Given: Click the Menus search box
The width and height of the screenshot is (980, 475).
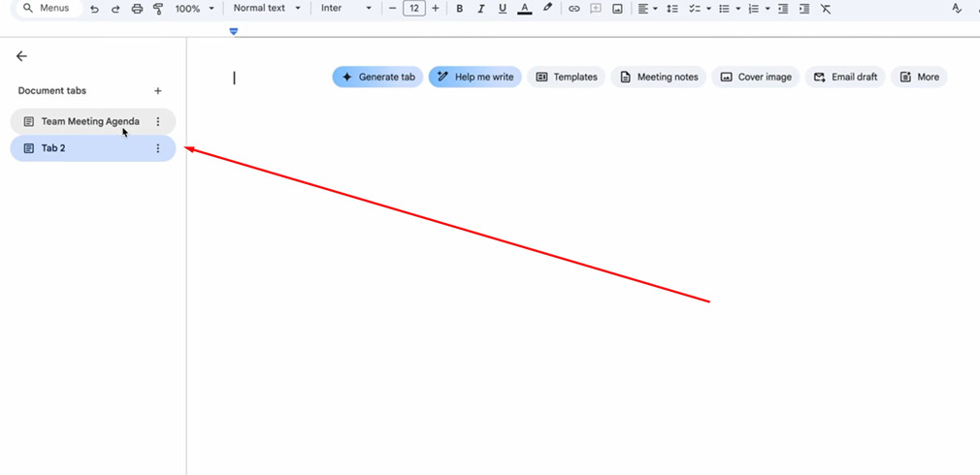Looking at the screenshot, I should 48,9.
